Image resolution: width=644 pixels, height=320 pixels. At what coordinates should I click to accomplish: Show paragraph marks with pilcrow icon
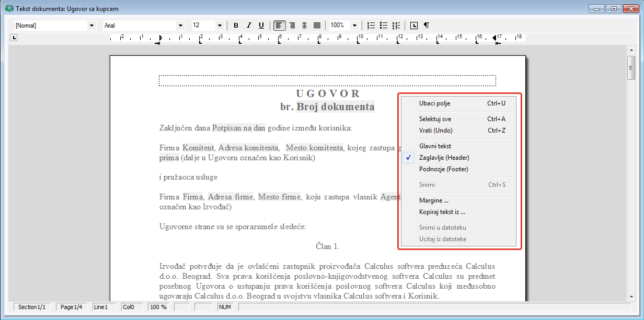tap(427, 25)
